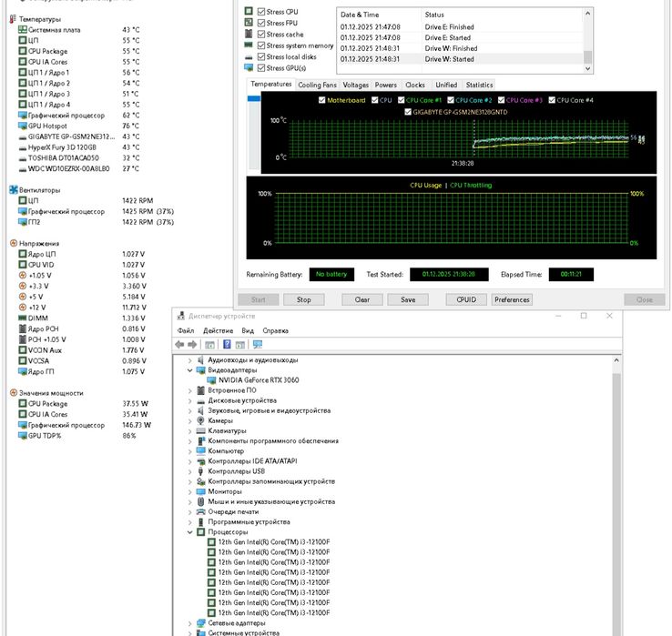Click the Device Manager title bar icon
The width and height of the screenshot is (672, 636).
(181, 316)
